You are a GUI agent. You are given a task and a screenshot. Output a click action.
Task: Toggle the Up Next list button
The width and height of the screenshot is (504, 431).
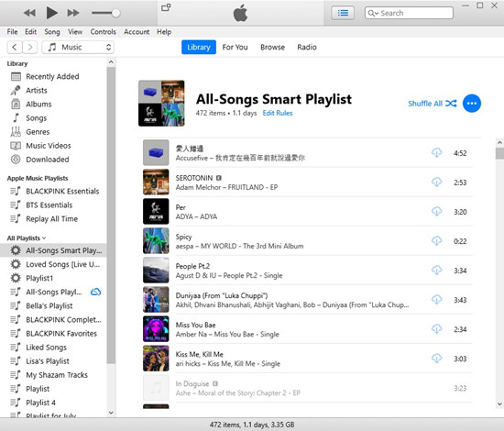[343, 13]
